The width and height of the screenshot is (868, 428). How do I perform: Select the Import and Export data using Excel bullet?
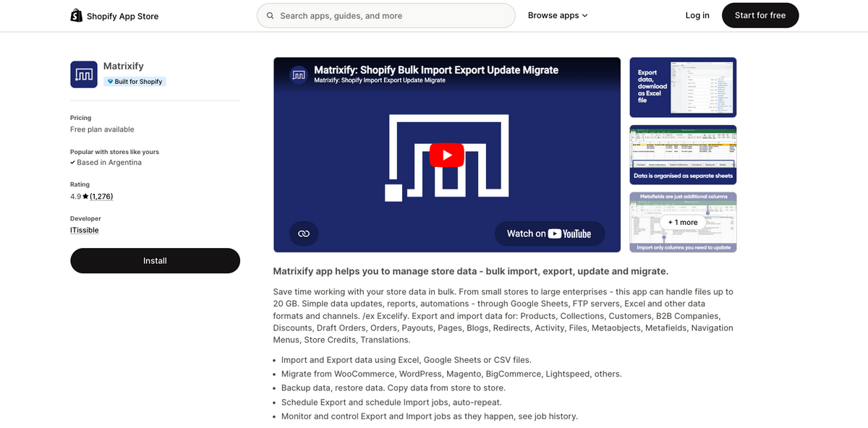[x=407, y=360]
